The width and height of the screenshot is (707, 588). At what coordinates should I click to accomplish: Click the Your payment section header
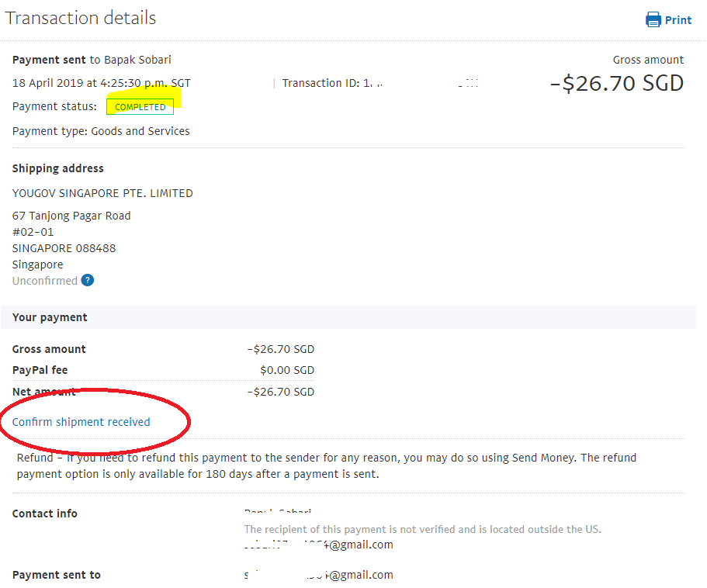click(x=348, y=317)
